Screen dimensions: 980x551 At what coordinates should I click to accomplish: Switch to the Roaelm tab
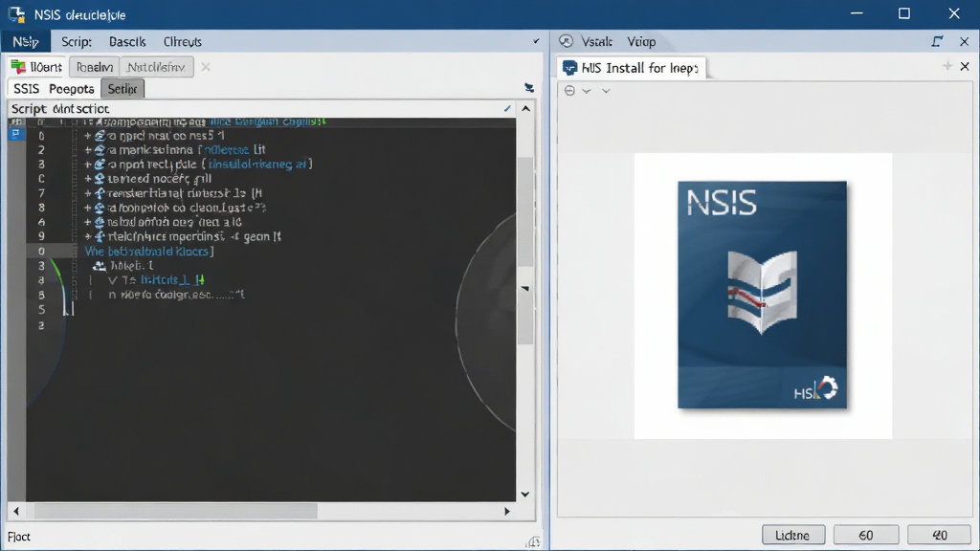click(x=95, y=67)
